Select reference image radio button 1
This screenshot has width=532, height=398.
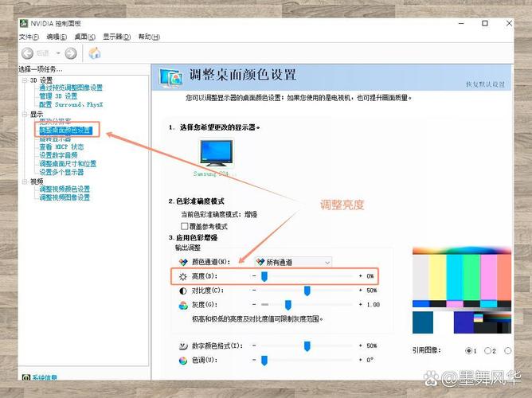(469, 350)
